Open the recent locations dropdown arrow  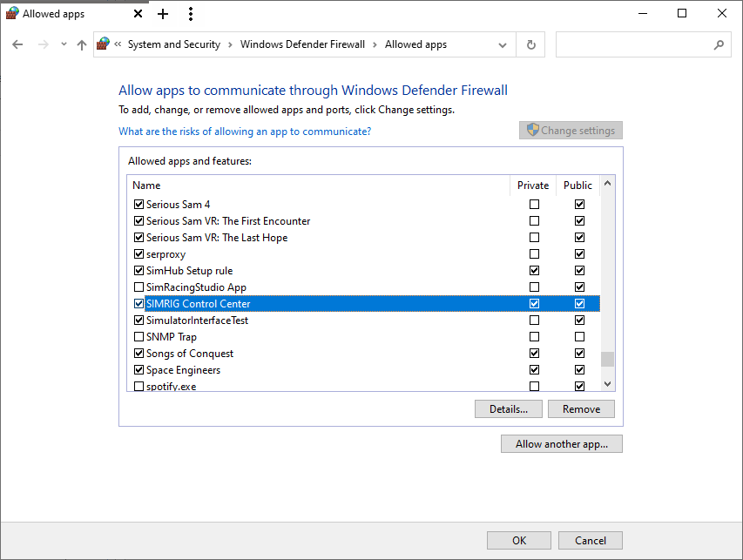coord(64,44)
